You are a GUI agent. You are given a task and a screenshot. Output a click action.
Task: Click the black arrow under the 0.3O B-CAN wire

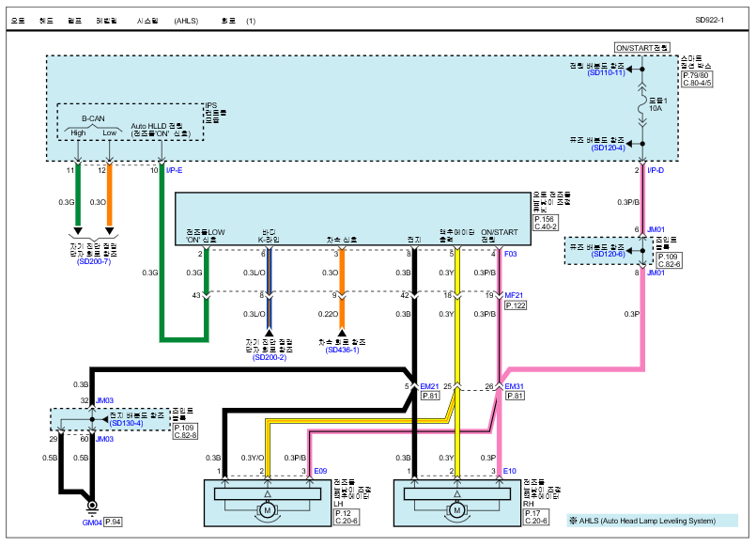tap(110, 231)
